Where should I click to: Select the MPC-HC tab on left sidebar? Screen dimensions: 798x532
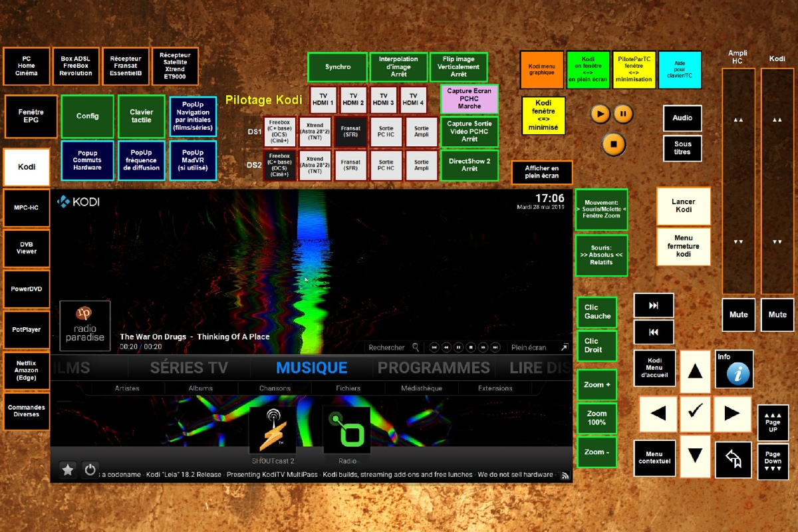[x=27, y=207]
